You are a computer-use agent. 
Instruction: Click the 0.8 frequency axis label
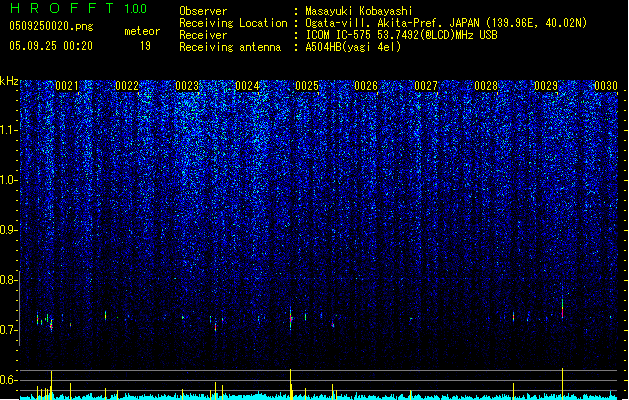click(x=9, y=280)
